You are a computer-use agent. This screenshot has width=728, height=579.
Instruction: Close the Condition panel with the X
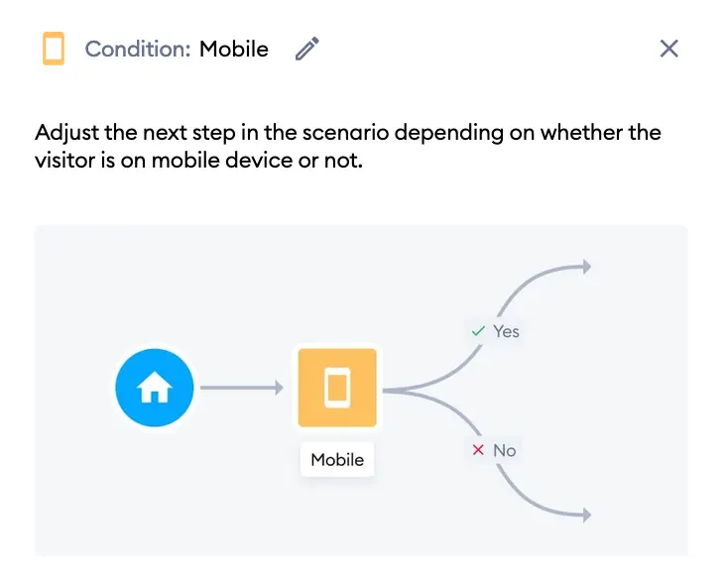[x=669, y=49]
